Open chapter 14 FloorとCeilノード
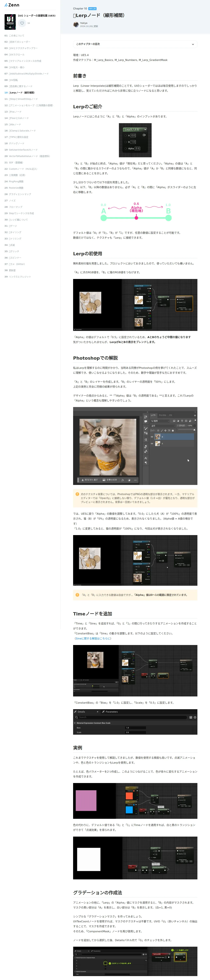The image size is (210, 980). click(16, 118)
